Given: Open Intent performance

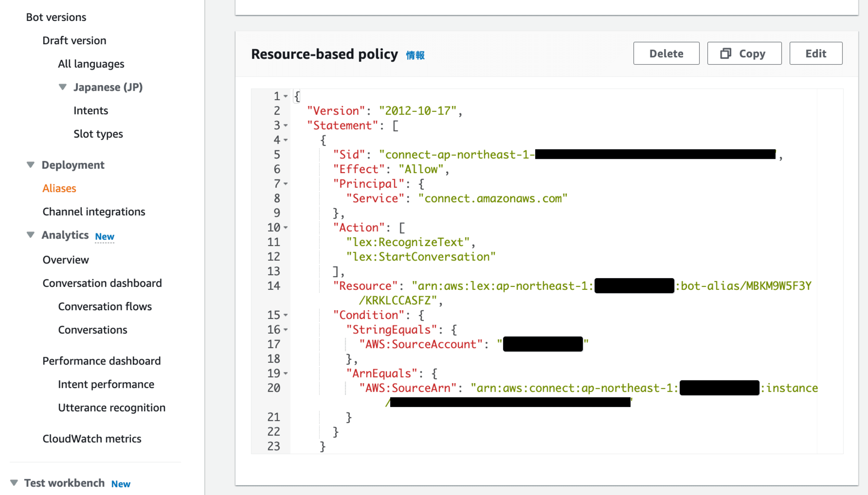Looking at the screenshot, I should [106, 384].
